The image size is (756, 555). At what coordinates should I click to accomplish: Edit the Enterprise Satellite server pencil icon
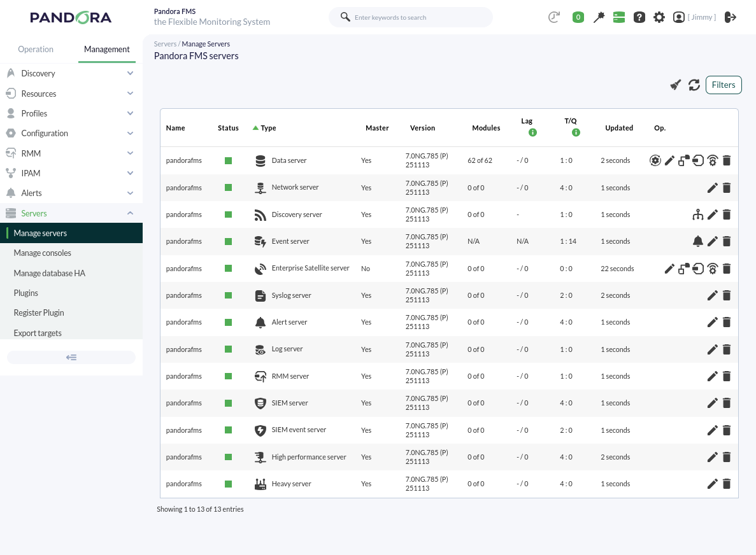tap(669, 269)
